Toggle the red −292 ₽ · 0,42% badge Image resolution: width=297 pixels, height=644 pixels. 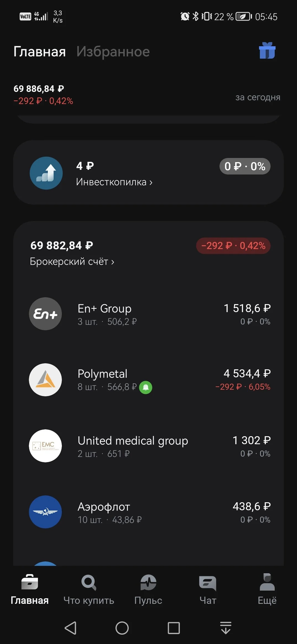coord(233,245)
